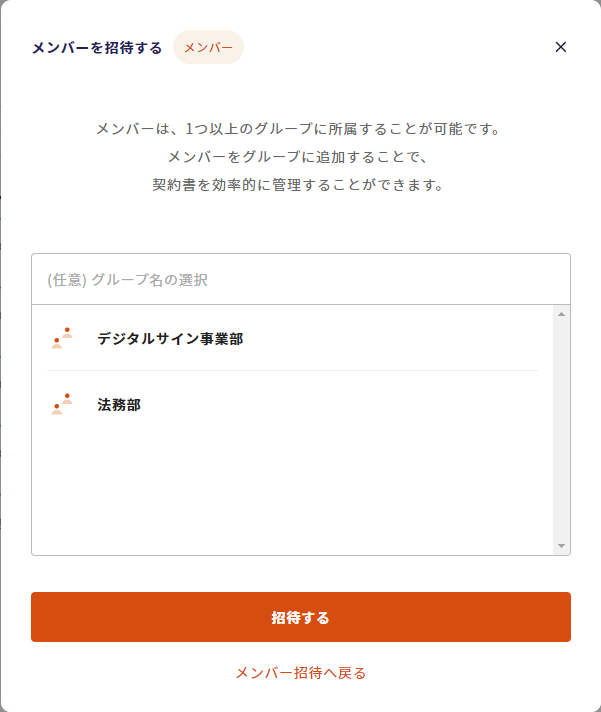Focus the (任意) グループ名の選択 field

(300, 279)
